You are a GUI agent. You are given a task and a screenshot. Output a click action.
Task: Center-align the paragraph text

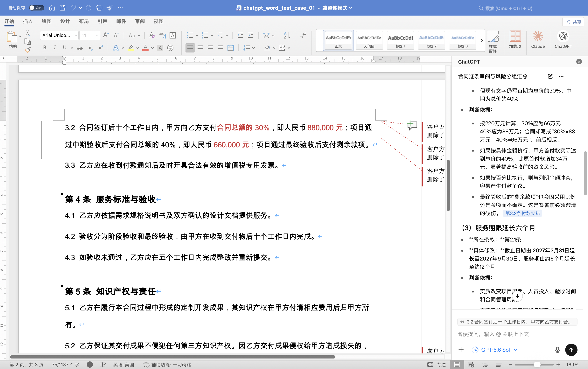click(x=200, y=48)
